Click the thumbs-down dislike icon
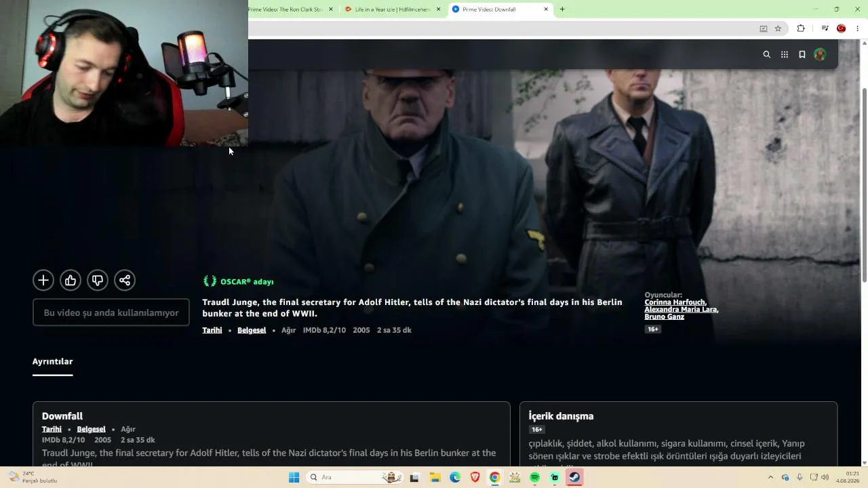 (98, 280)
